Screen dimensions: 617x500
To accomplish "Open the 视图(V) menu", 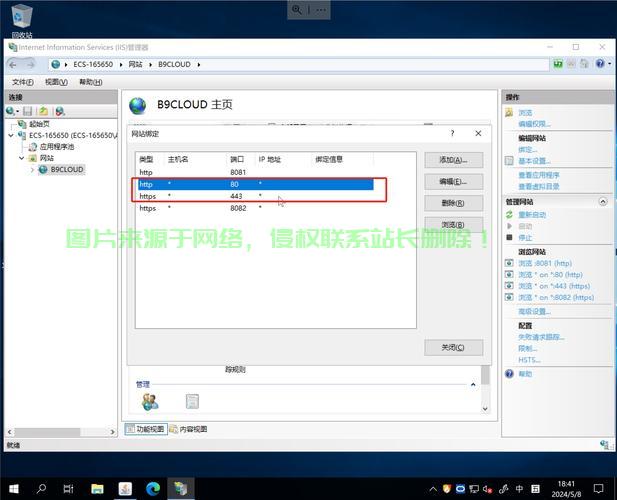I will (56, 82).
